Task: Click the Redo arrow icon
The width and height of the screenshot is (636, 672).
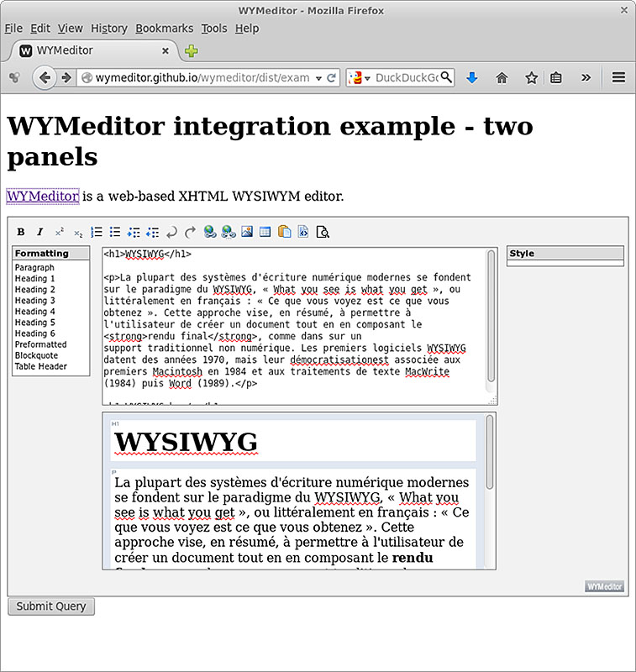Action: click(x=190, y=233)
